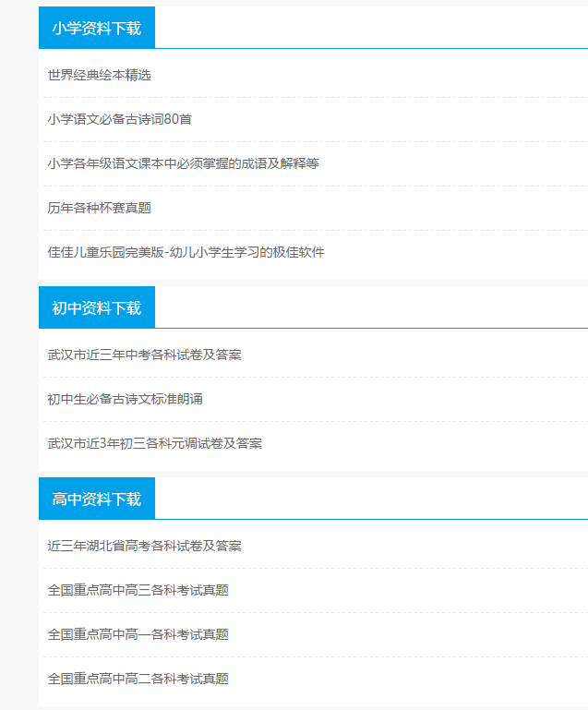Screen dimensions: 588x710
Task: Open the primary school 80 ancient poems entry
Action: (120, 119)
